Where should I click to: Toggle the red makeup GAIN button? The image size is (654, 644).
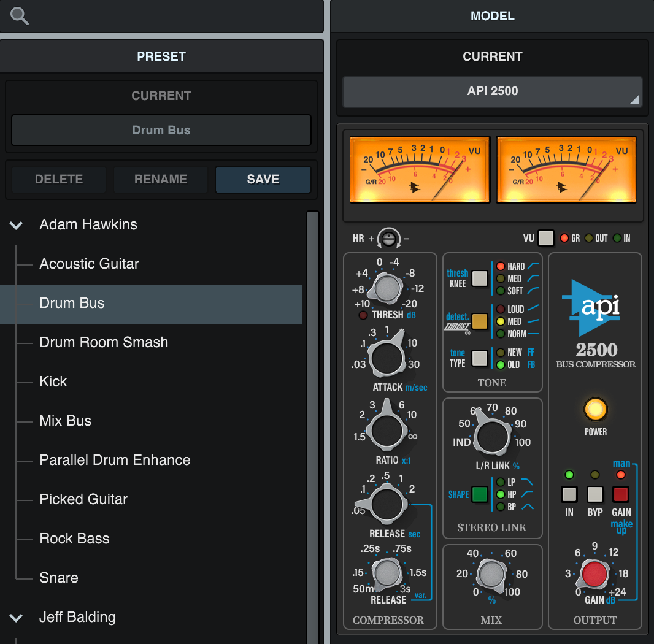621,494
